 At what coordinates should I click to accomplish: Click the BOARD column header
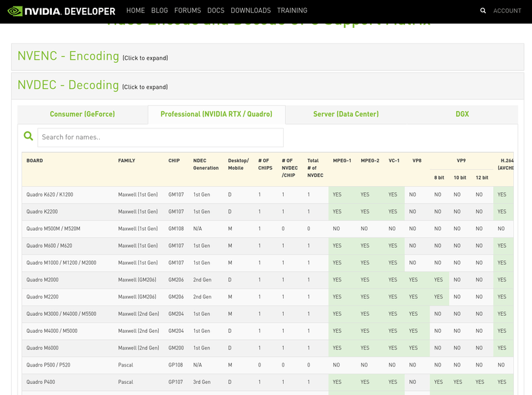[x=34, y=161]
